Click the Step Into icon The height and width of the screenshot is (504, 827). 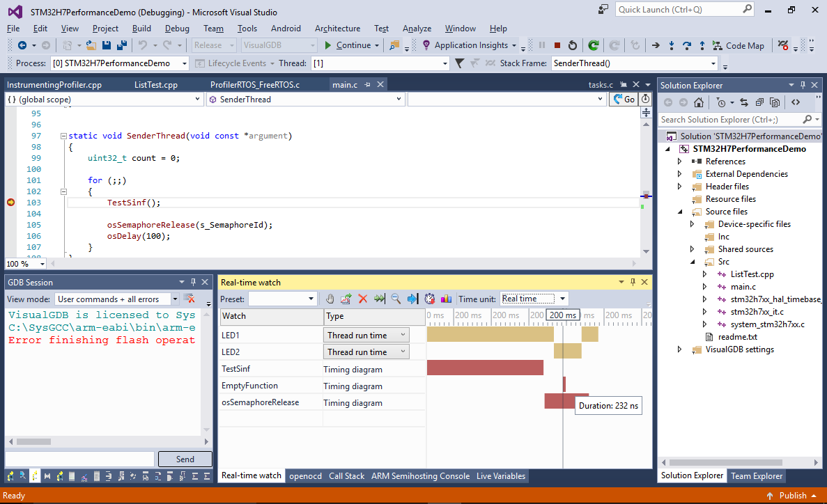[672, 45]
